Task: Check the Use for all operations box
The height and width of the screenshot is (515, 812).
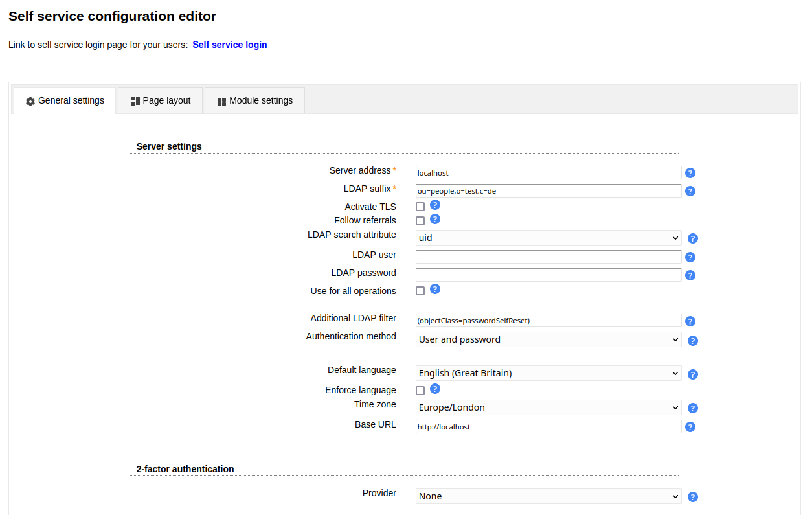Action: tap(420, 291)
